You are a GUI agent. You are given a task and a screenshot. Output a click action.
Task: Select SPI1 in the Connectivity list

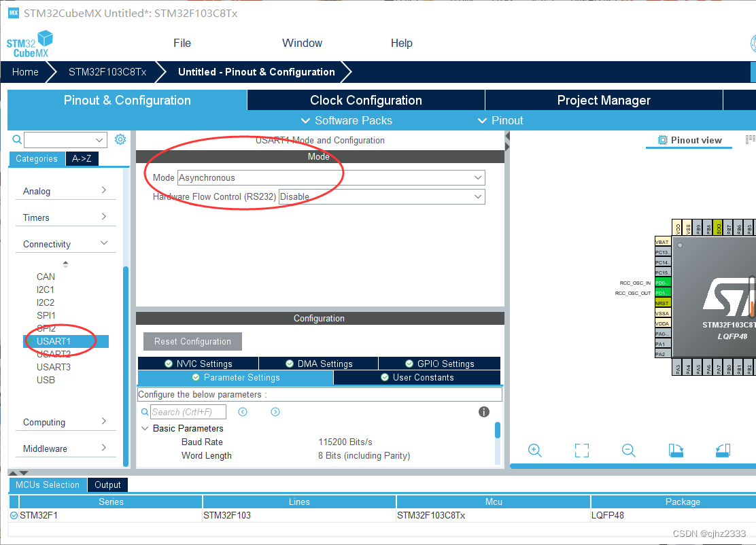tap(46, 315)
